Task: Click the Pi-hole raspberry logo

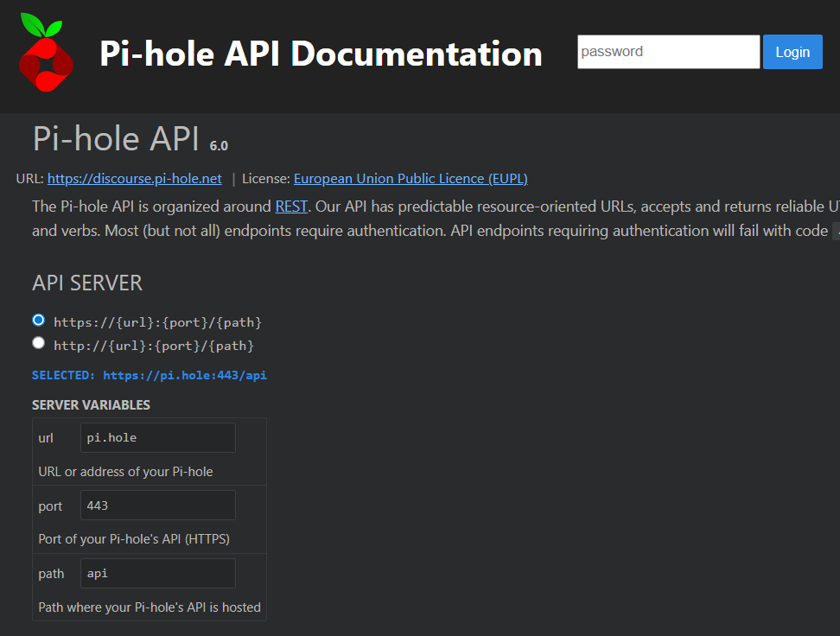Action: (47, 53)
